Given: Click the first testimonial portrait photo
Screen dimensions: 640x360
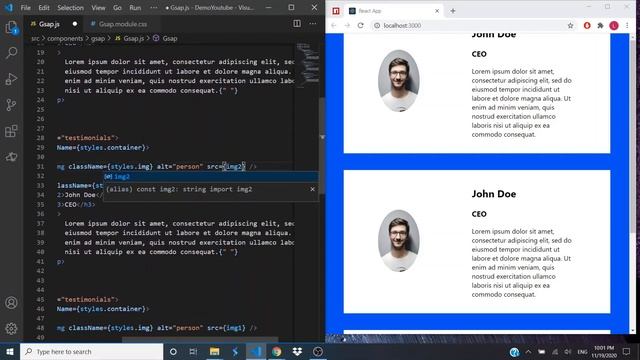Looking at the screenshot, I should pyautogui.click(x=398, y=80).
